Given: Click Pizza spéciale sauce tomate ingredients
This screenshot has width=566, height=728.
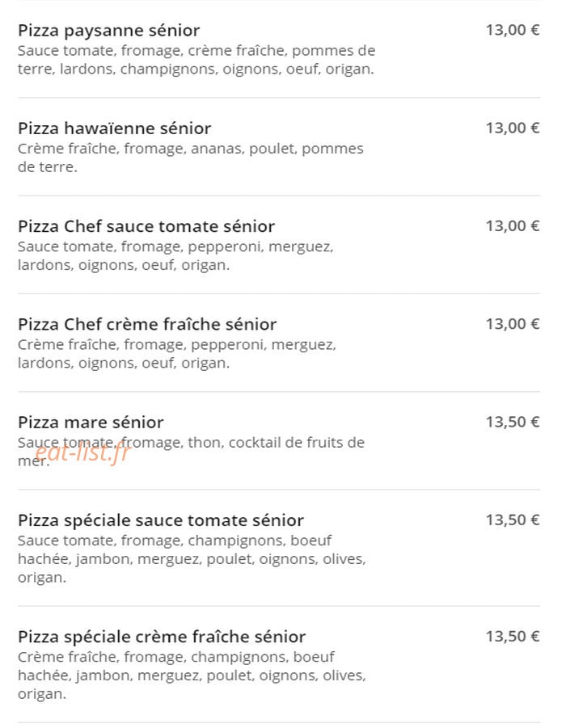Looking at the screenshot, I should tap(192, 559).
